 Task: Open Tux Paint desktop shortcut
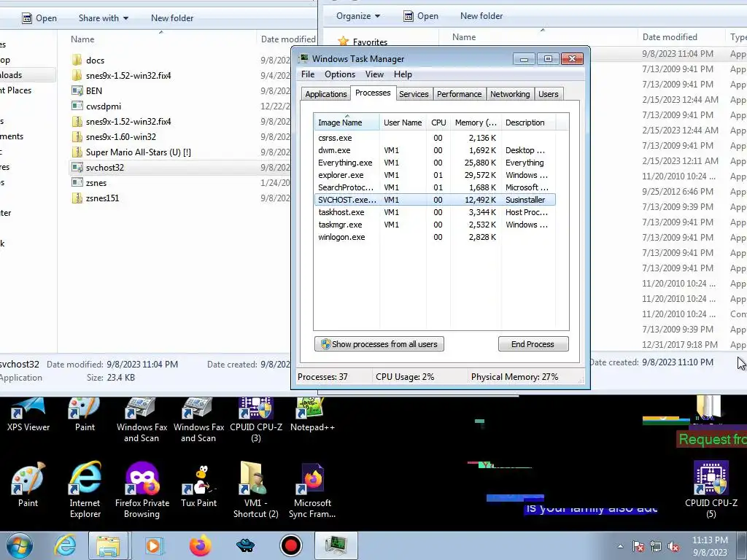(198, 486)
